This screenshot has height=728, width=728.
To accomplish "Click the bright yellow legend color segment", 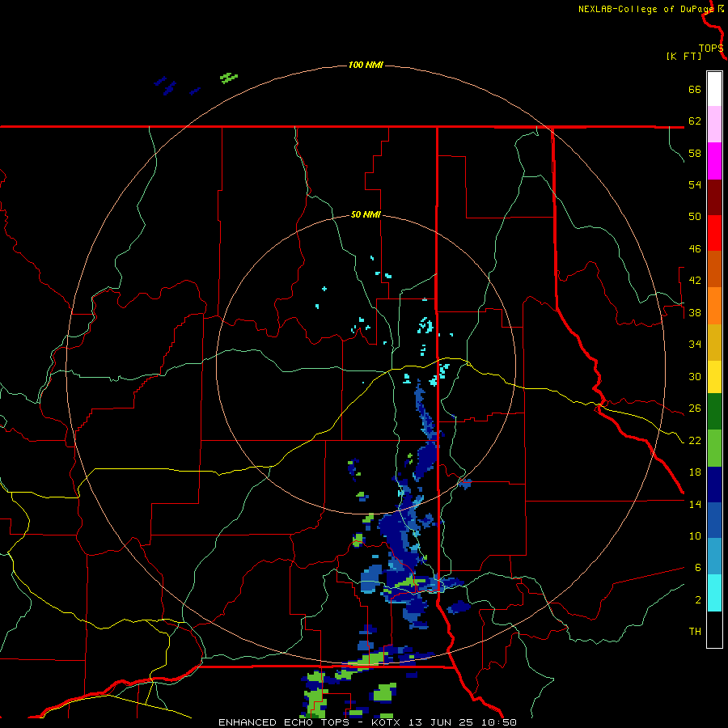I will [x=714, y=377].
